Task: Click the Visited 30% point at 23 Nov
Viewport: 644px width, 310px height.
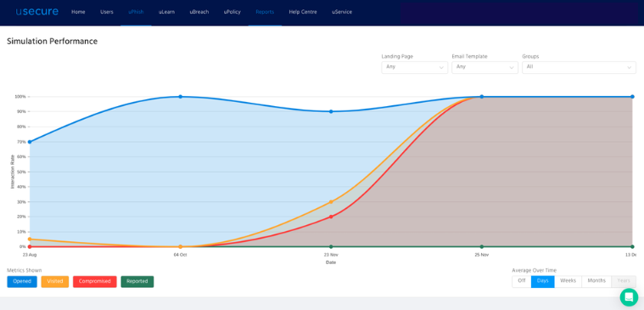Action: [x=331, y=202]
